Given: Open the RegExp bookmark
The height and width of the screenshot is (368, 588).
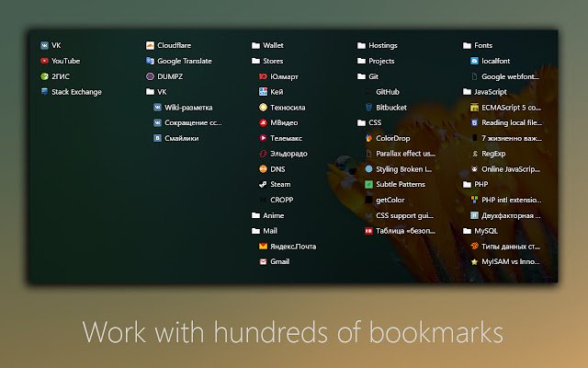Looking at the screenshot, I should click(488, 154).
